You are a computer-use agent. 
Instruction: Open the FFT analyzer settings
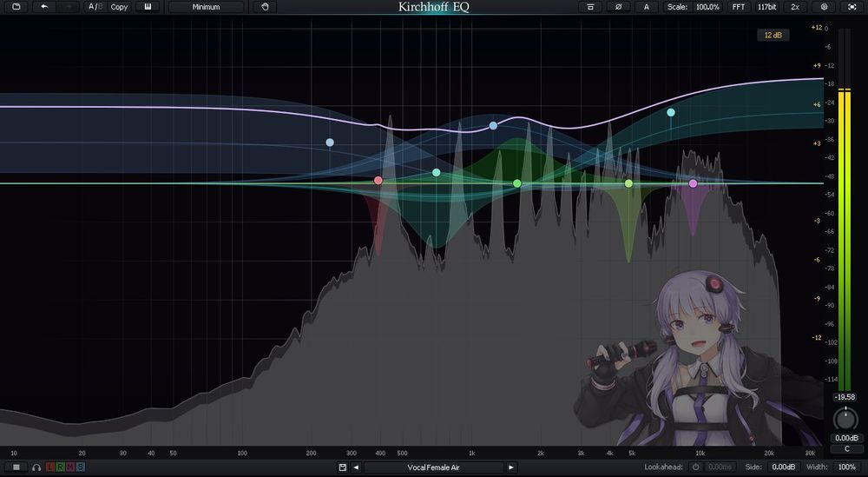[x=738, y=7]
